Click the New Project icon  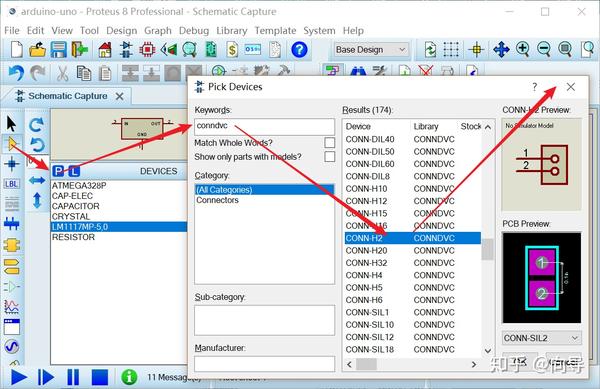(x=16, y=50)
